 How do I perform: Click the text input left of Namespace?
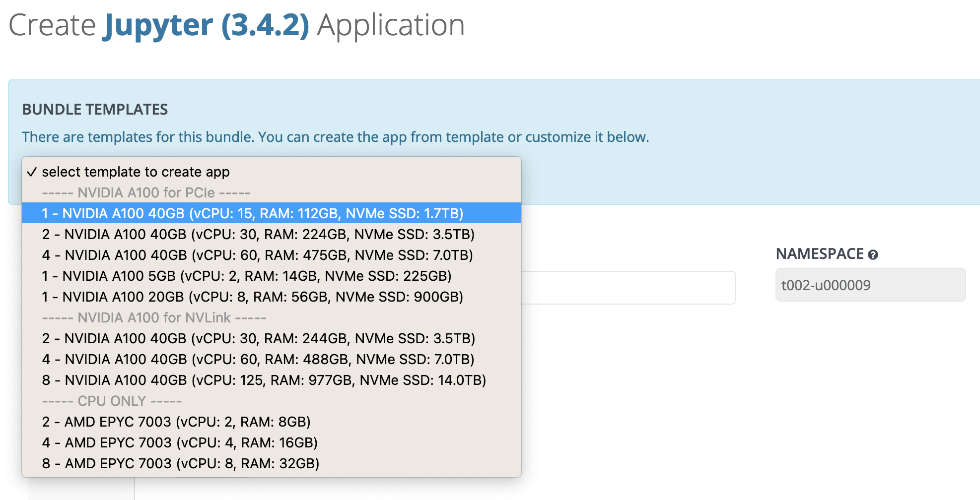point(628,287)
